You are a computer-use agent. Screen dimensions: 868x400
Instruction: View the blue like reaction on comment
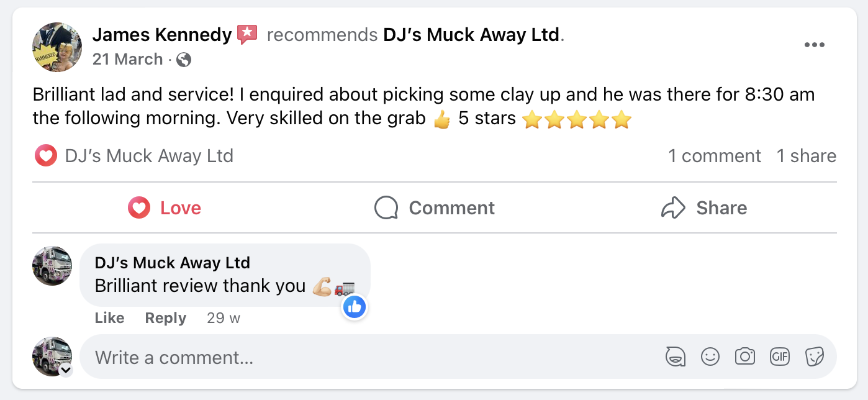coord(355,306)
